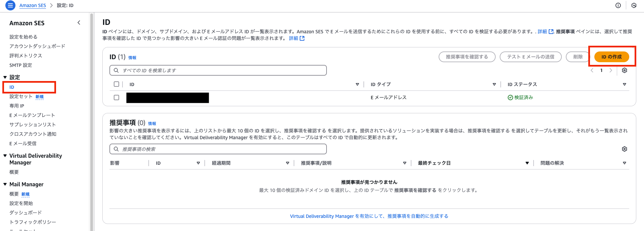Select all IDs with header checkbox
Screen dimensions: 644x231
(116, 84)
